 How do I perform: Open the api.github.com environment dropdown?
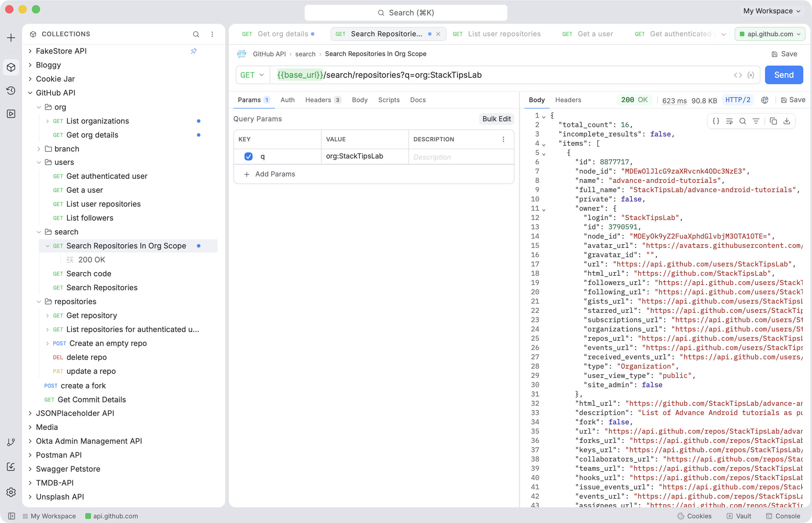770,34
